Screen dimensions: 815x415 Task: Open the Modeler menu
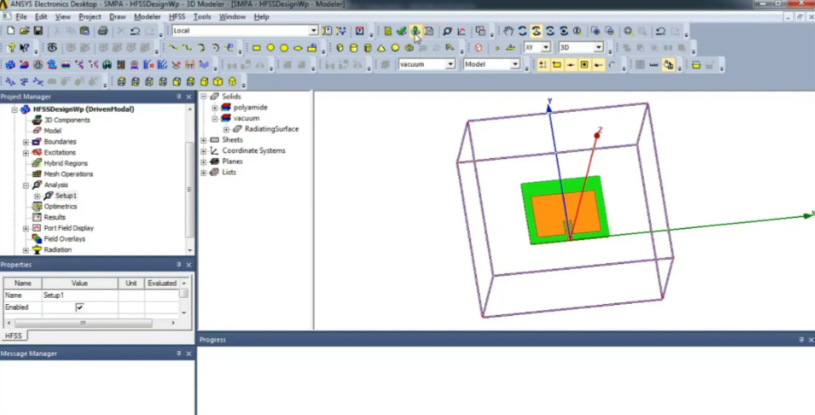tap(147, 17)
